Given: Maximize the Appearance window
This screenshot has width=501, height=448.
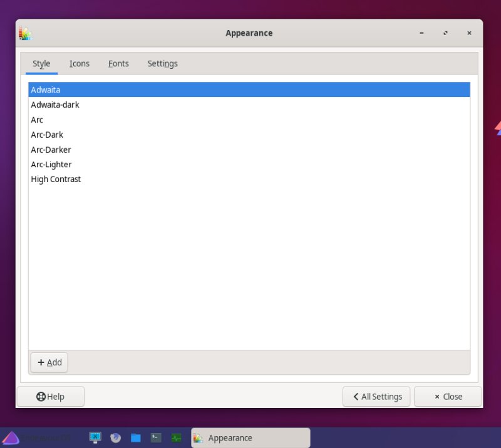Looking at the screenshot, I should pos(445,33).
